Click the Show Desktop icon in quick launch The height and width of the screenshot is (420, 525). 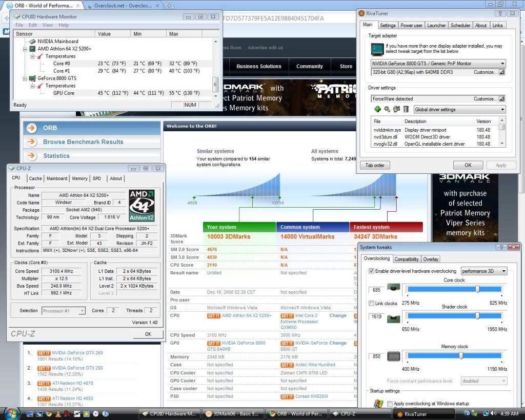[x=30, y=414]
